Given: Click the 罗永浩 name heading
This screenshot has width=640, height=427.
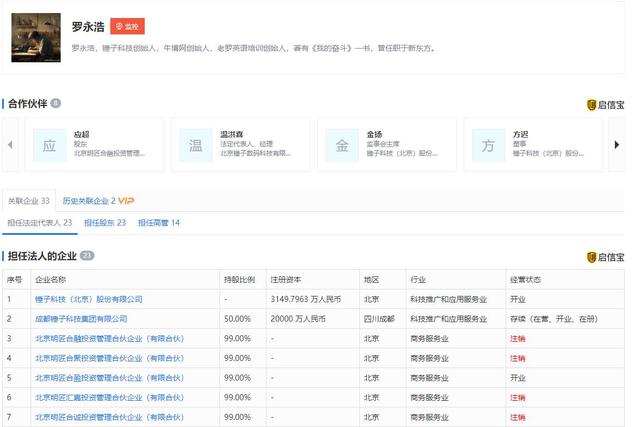Looking at the screenshot, I should tap(88, 27).
